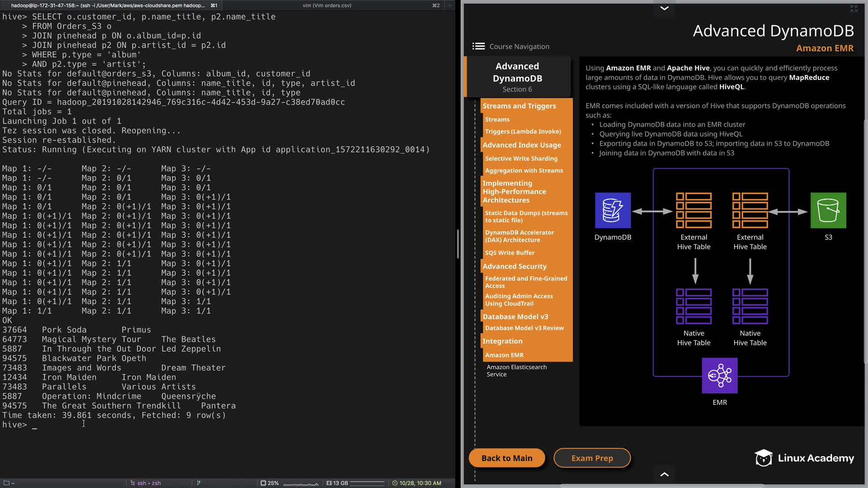Expand the bottom panel using up chevron
This screenshot has height=488, width=868.
point(664,474)
